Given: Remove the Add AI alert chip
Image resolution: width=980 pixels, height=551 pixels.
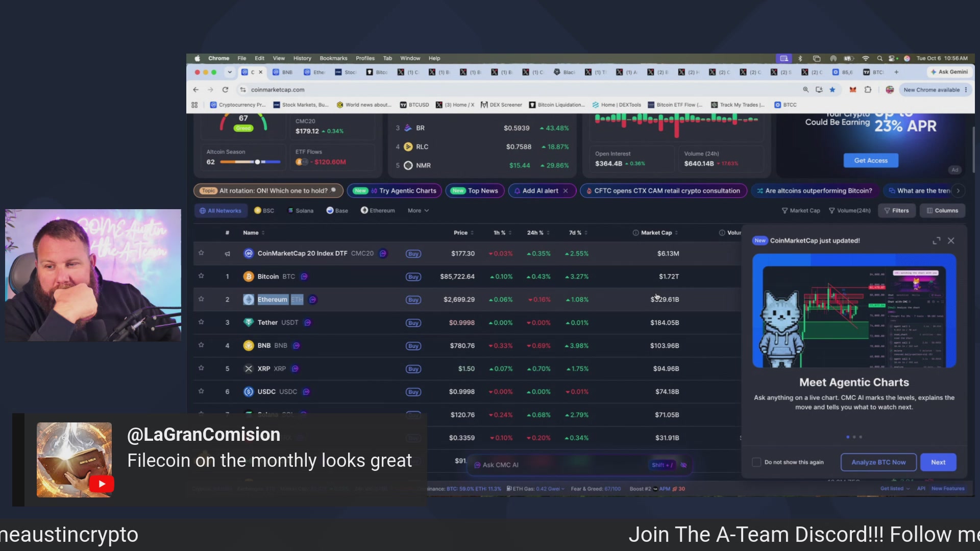Looking at the screenshot, I should coord(566,191).
